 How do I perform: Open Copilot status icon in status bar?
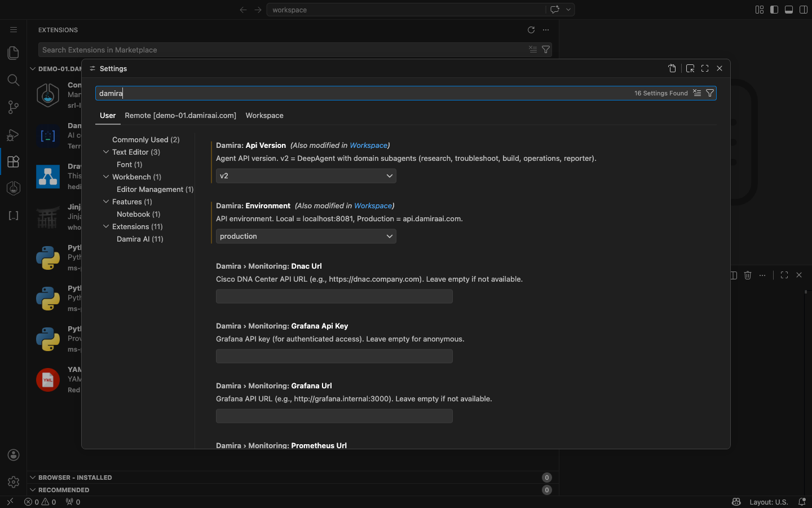736,502
